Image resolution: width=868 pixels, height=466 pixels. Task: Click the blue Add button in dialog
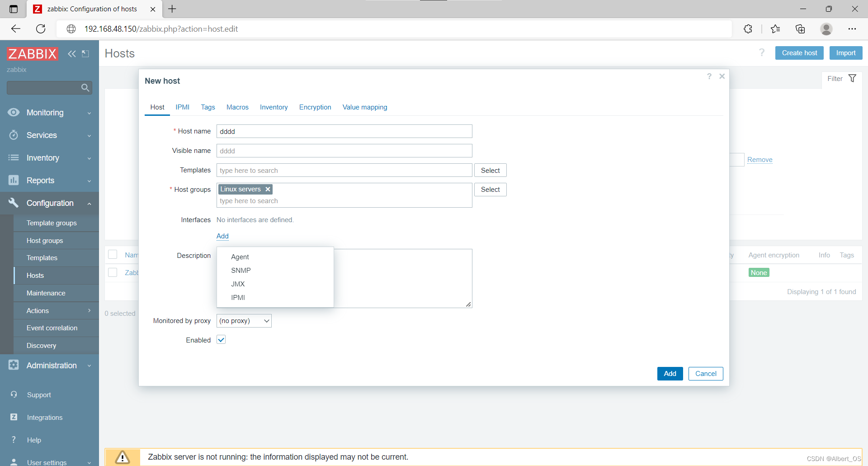670,374
